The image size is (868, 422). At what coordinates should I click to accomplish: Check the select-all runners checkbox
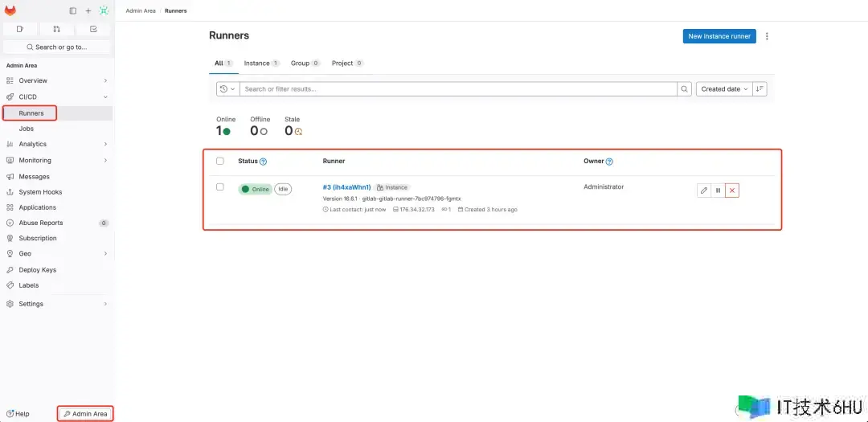(220, 161)
